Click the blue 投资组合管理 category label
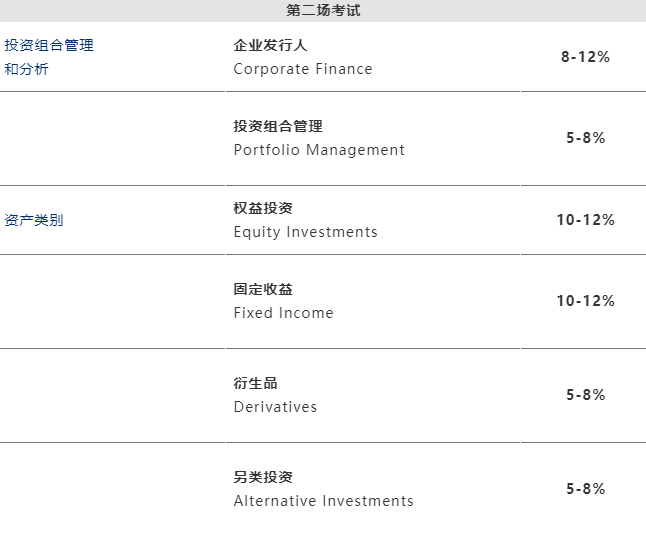The height and width of the screenshot is (533, 646). click(x=49, y=46)
